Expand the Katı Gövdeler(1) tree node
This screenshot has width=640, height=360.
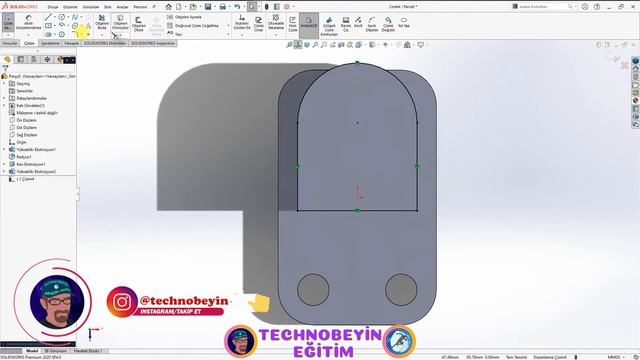[4, 105]
